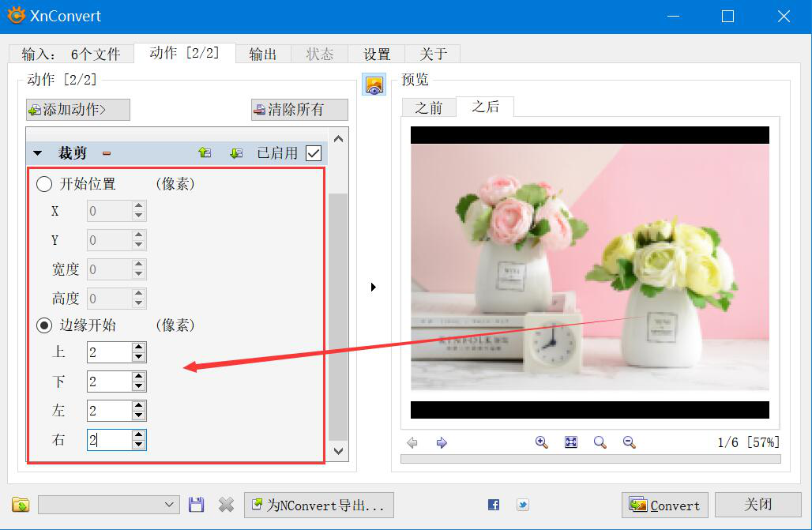Start conversion with the Convert button
The width and height of the screenshot is (812, 530).
tap(665, 506)
